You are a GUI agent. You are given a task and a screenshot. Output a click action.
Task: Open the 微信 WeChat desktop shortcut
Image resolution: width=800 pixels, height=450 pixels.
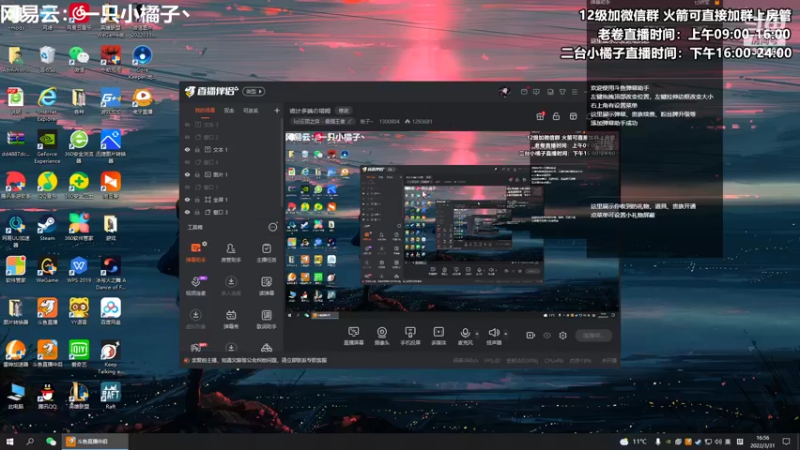point(79,59)
